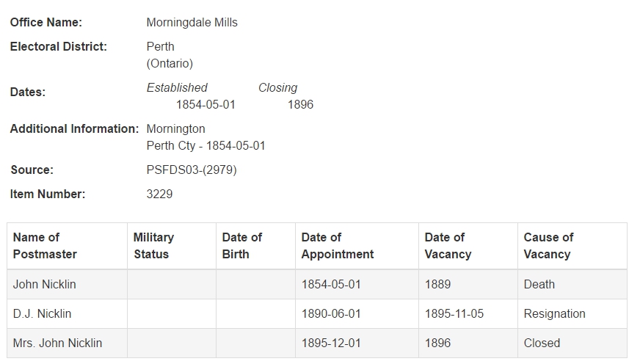Select the D.J. Nicklin postmaster cell
The height and width of the screenshot is (364, 629).
coord(67,313)
